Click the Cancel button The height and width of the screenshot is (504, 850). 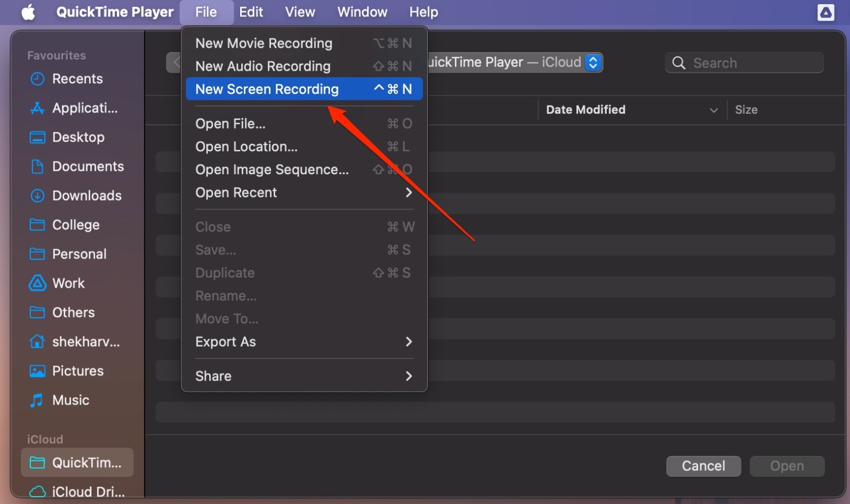(703, 466)
